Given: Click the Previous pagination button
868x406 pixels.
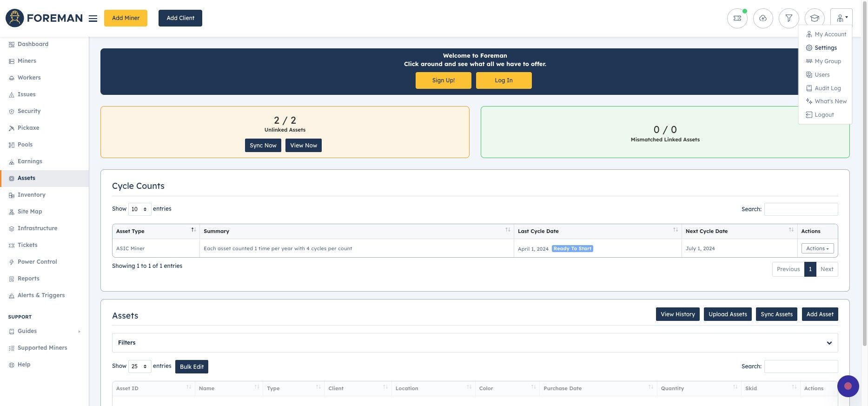Looking at the screenshot, I should 788,269.
